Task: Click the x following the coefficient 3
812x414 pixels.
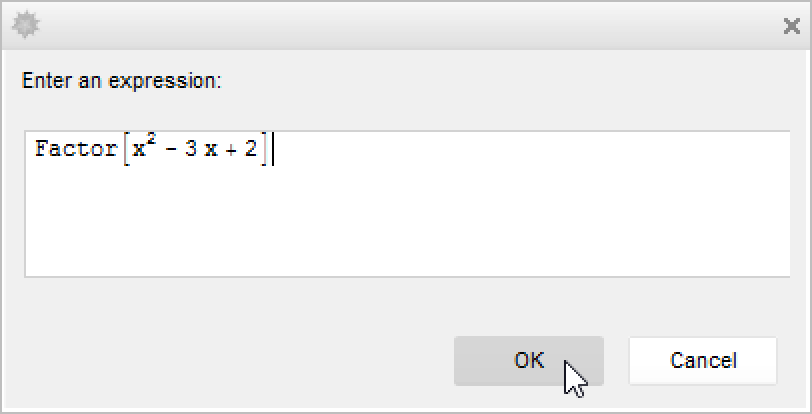Action: [x=210, y=152]
